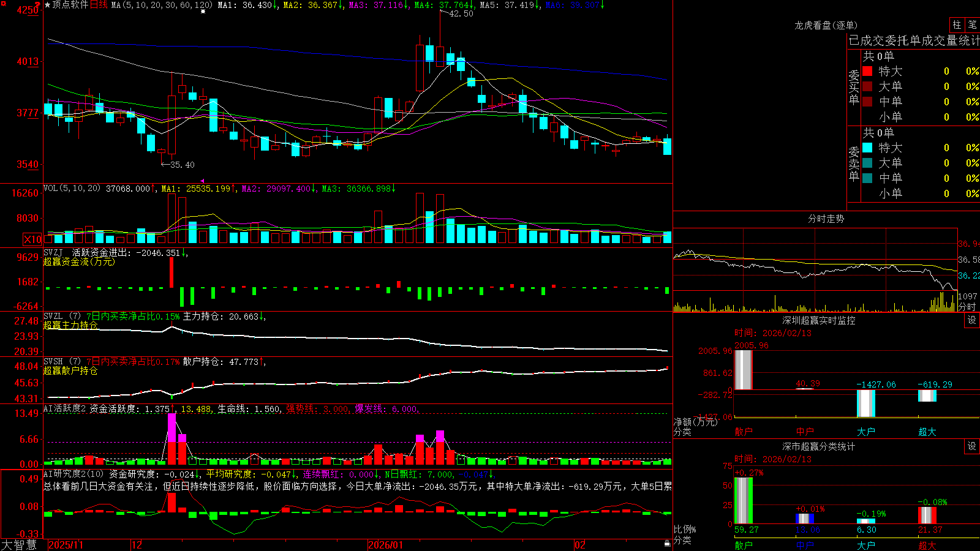
Task: Click the teal 大单 sell-order legend square
Action: click(867, 163)
